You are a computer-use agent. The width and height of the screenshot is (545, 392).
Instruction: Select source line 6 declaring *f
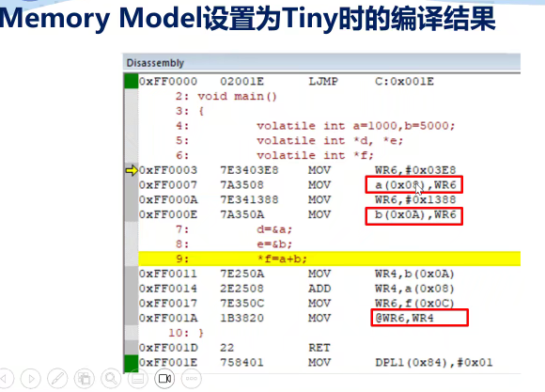(x=274, y=155)
